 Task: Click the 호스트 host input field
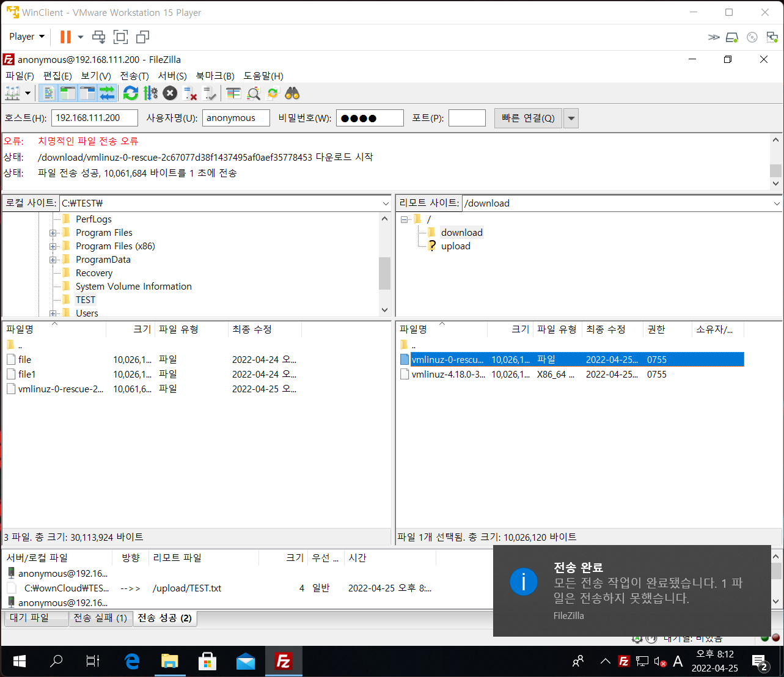point(95,118)
